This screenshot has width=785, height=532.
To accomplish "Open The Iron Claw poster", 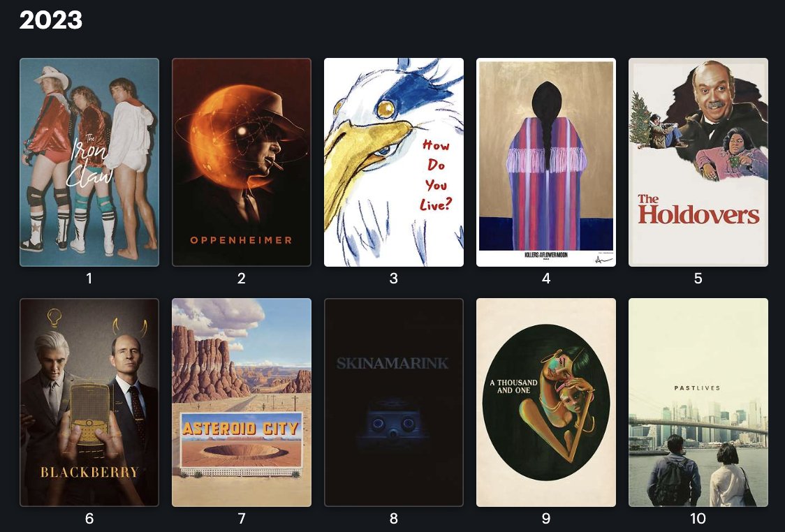I will tap(89, 162).
